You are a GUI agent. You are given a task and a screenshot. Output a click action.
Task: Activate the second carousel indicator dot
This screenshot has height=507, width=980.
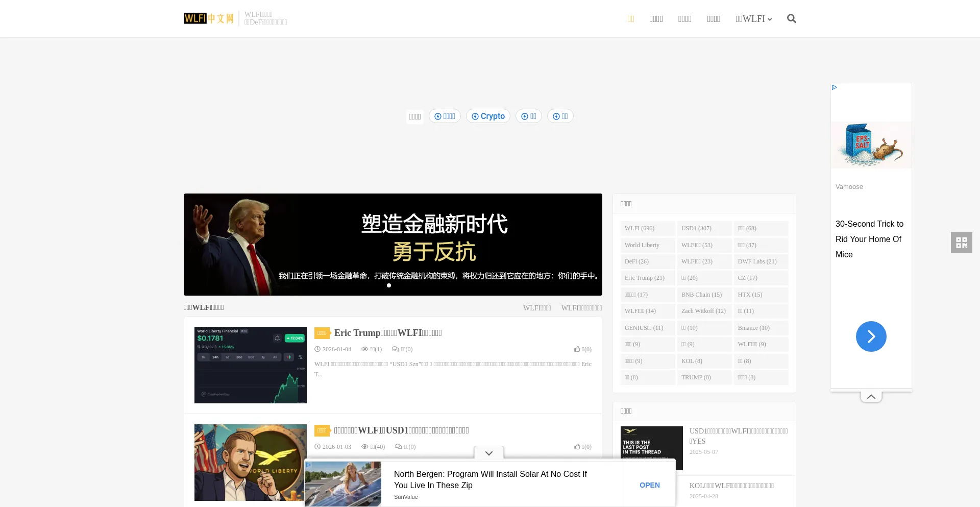397,285
